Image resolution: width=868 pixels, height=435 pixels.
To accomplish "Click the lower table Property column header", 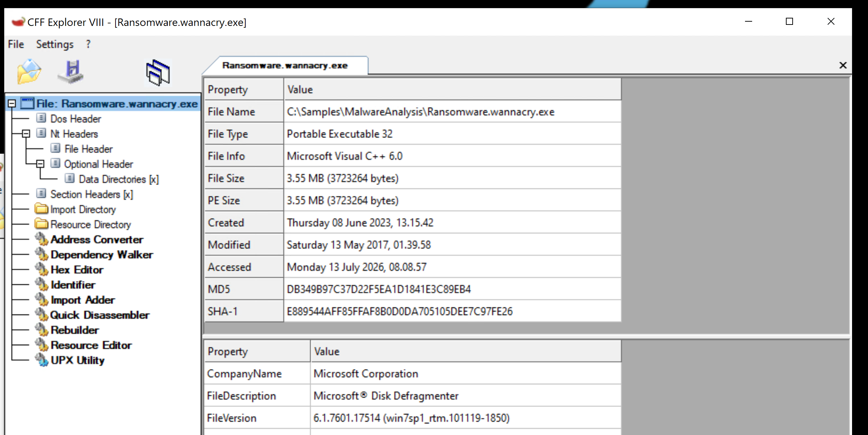I will [257, 352].
